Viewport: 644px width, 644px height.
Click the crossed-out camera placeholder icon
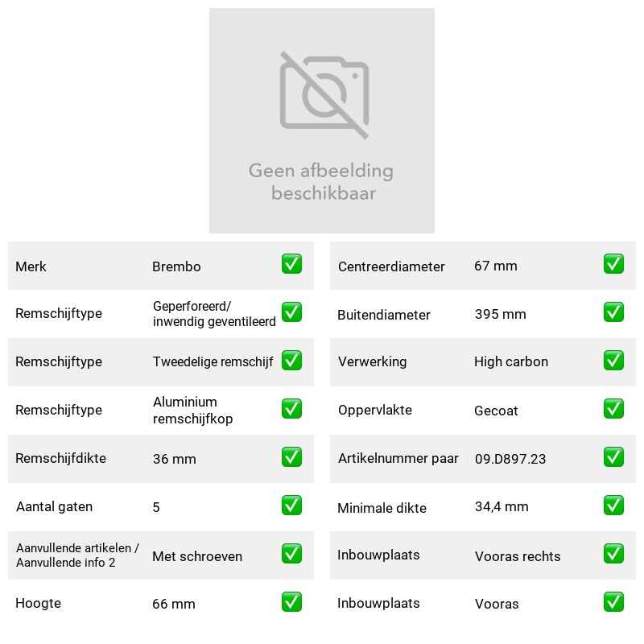324,95
